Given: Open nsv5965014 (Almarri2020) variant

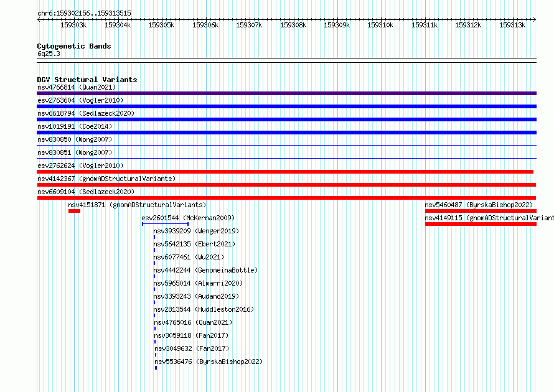Looking at the screenshot, I should 198,283.
